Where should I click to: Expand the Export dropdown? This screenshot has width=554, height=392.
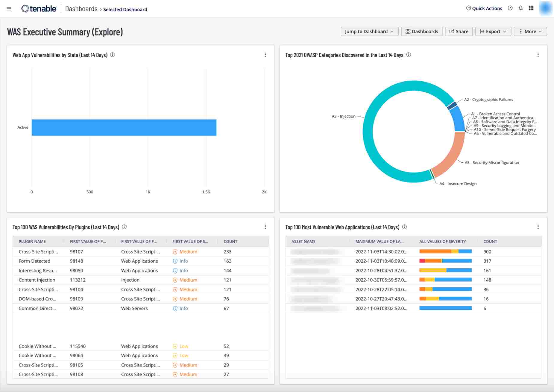(493, 31)
